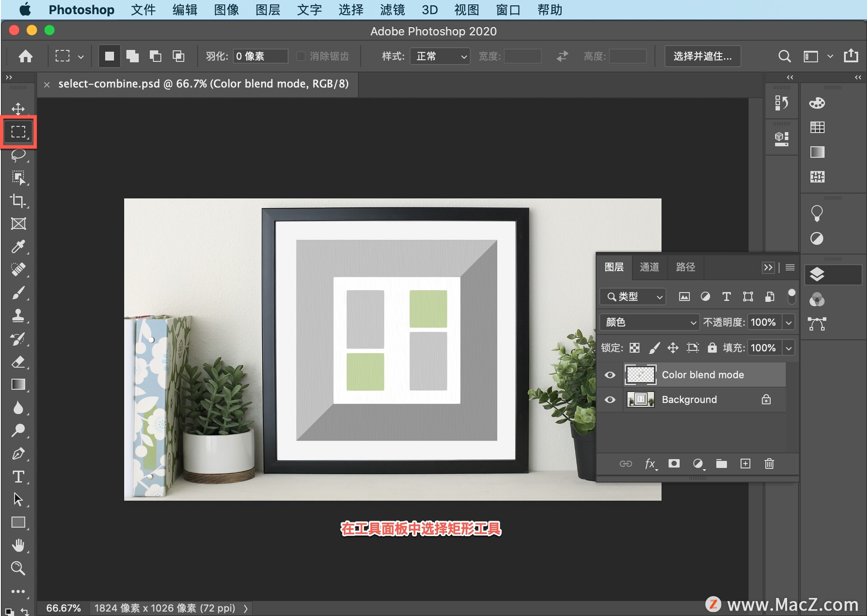Choose Add to selection mode
Screen dimensions: 867x616
(132, 56)
